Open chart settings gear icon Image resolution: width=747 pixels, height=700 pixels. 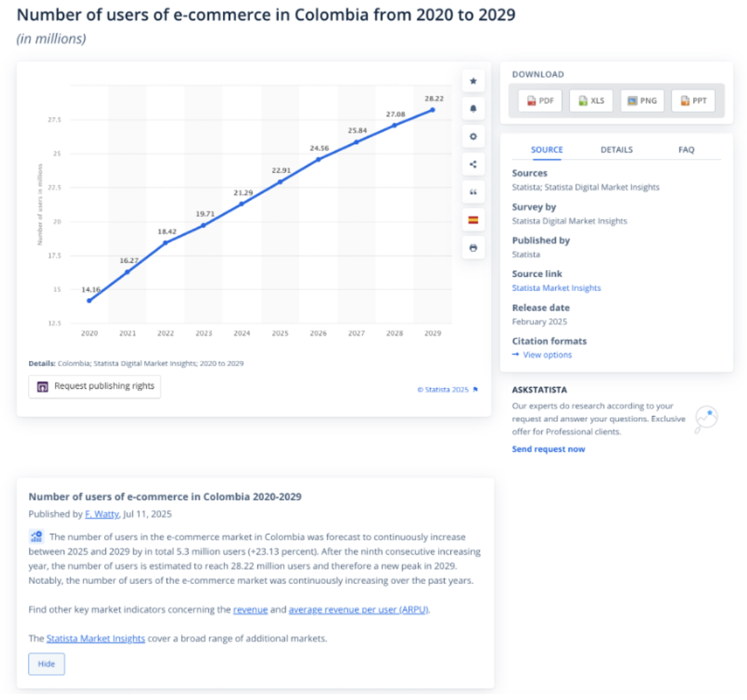point(473,137)
